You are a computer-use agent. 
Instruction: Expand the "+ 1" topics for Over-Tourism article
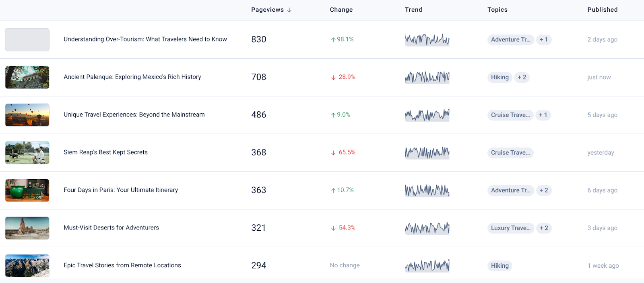tap(543, 39)
